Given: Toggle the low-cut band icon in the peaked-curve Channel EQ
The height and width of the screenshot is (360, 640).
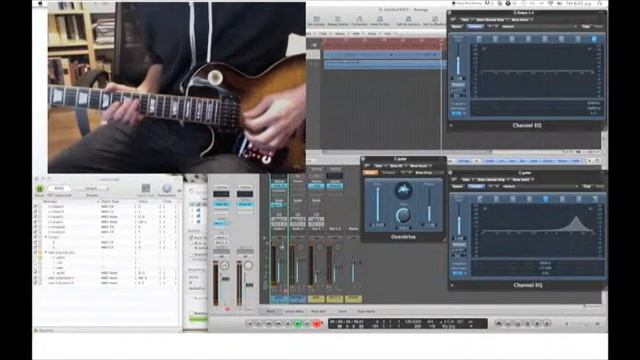Looking at the screenshot, I should click(480, 199).
